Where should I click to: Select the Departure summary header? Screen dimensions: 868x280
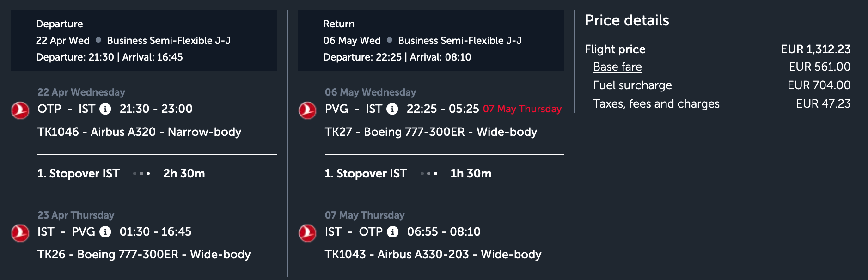144,41
